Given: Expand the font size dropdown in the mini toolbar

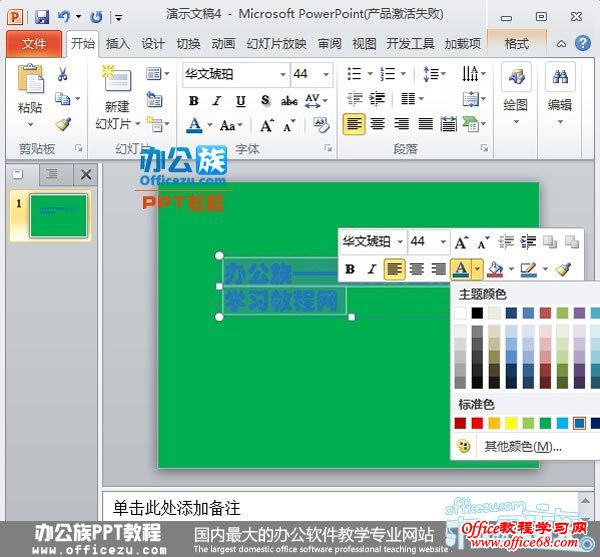Looking at the screenshot, I should tap(443, 242).
